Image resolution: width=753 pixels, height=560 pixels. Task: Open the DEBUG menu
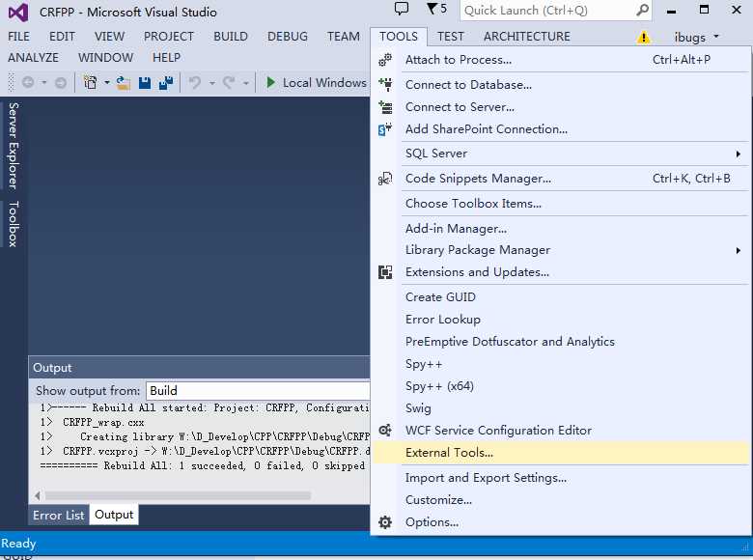(x=287, y=37)
